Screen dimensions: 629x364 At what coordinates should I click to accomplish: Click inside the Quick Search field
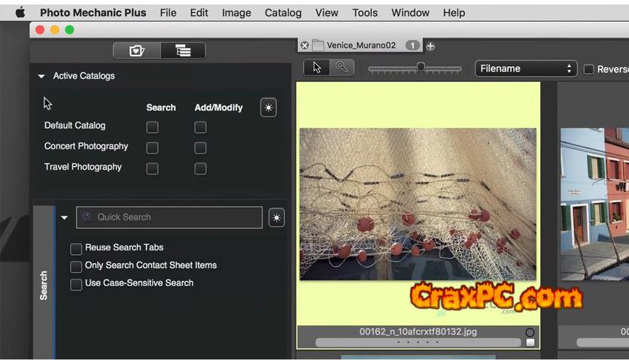[x=169, y=217]
